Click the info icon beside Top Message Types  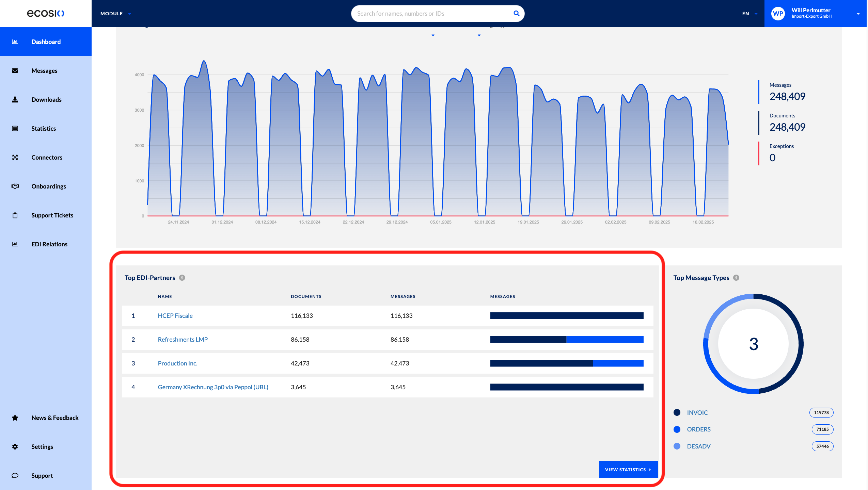pos(736,278)
